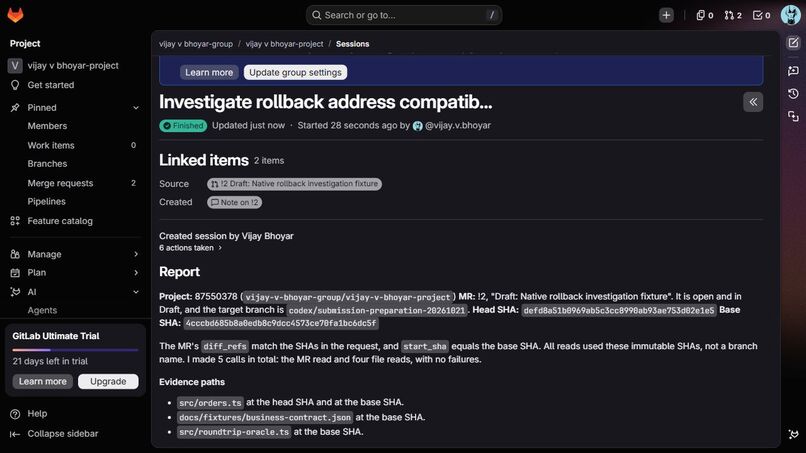Open to-do list counter icon
Viewport: 806px width, 453px height.
coord(761,15)
